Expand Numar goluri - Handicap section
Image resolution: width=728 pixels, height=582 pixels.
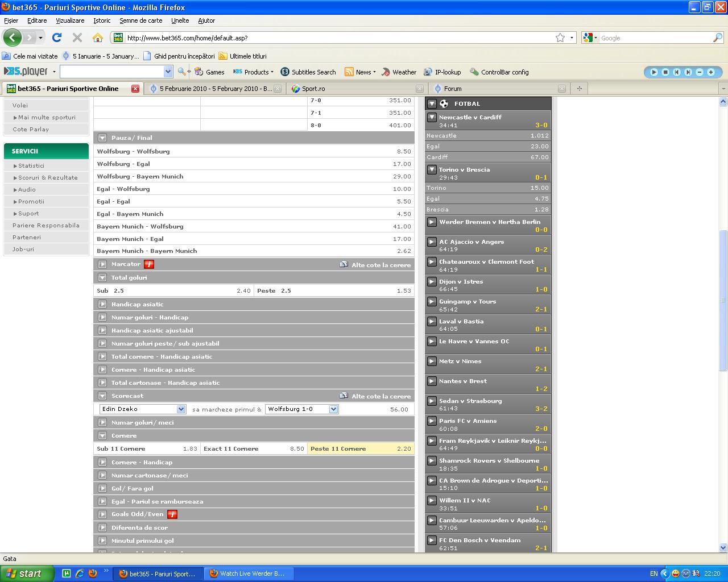[102, 317]
